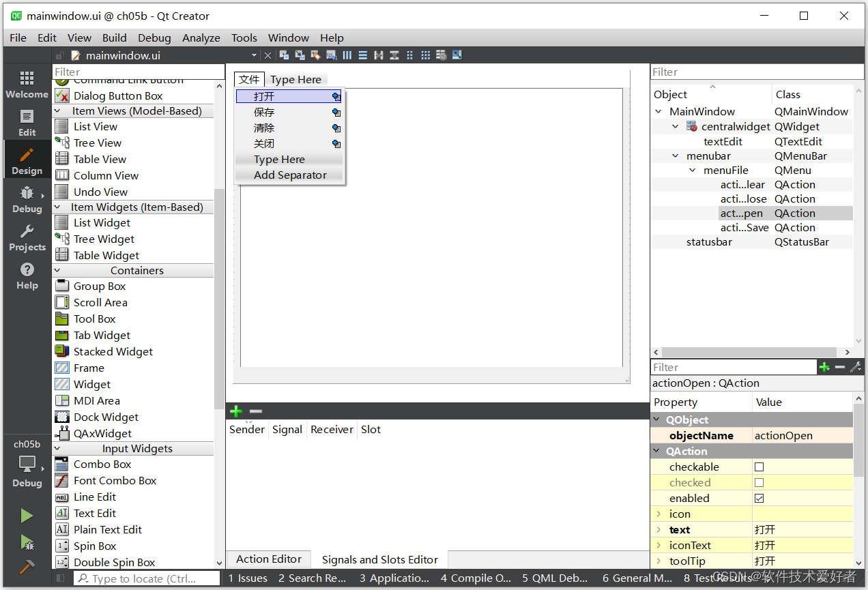
Task: Click the Adjust Size toolbar icon
Action: [x=457, y=55]
